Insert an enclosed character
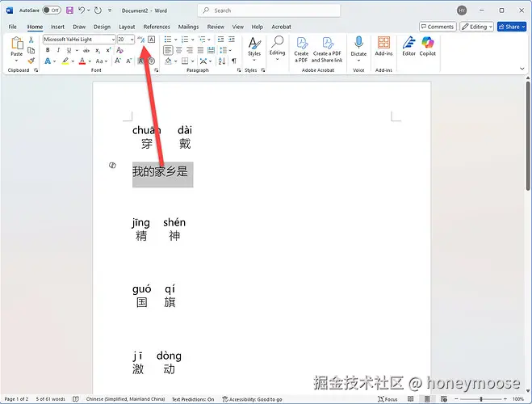 click(x=152, y=61)
